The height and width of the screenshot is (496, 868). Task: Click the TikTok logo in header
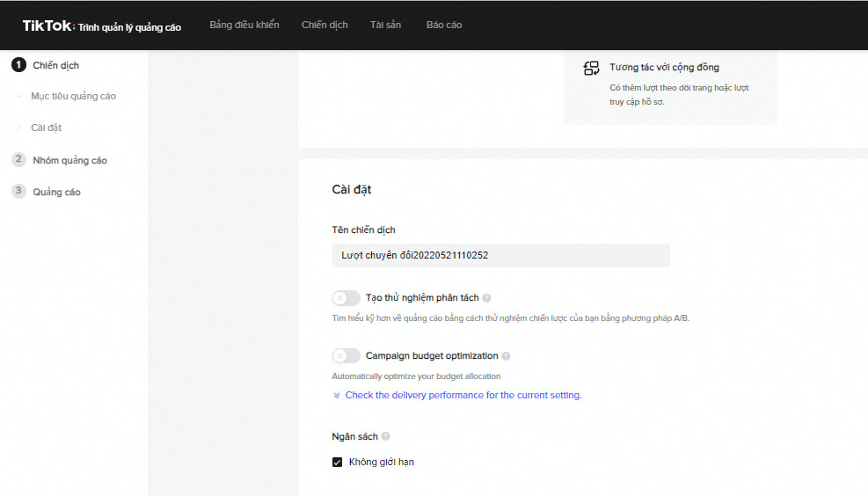(x=48, y=26)
